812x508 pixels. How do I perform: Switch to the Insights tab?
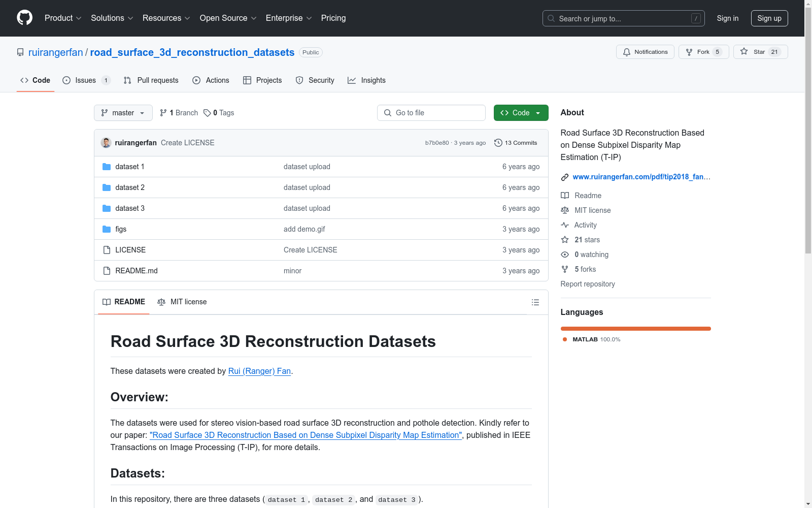[x=366, y=80]
